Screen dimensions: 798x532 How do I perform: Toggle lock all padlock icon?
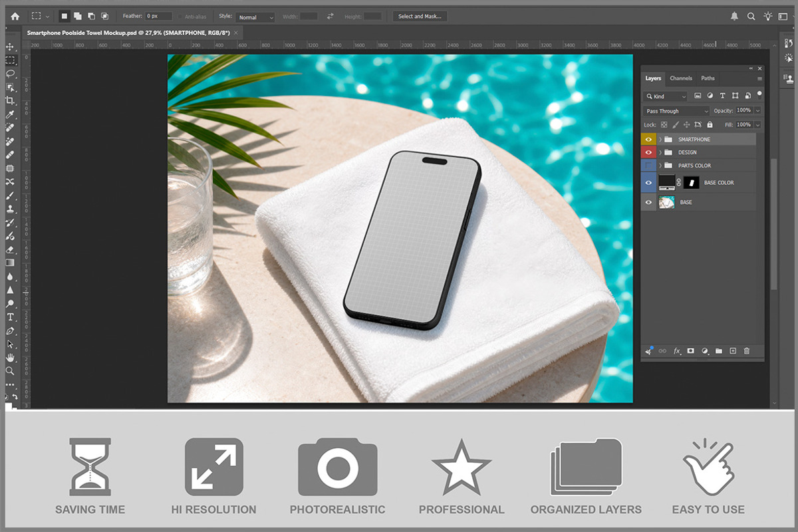click(x=710, y=124)
